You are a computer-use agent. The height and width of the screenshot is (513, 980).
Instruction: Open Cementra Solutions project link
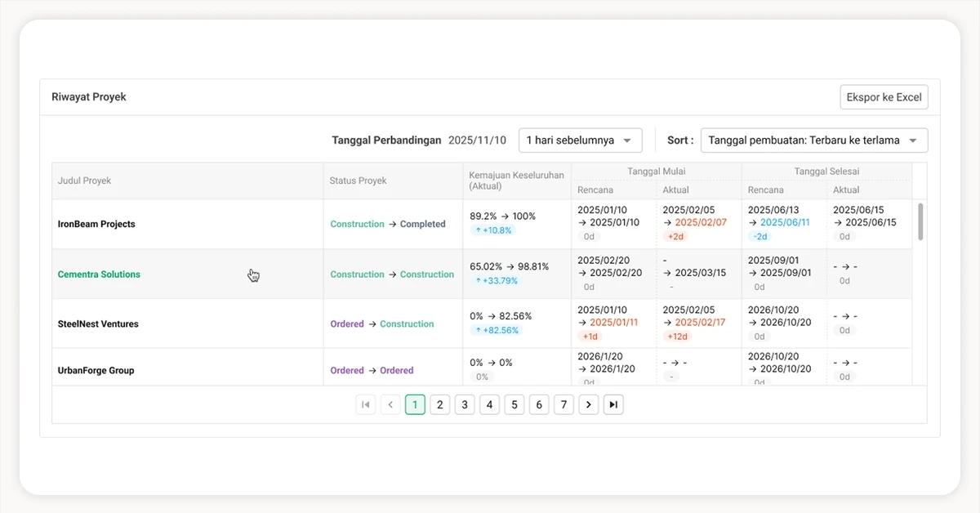[x=99, y=274]
